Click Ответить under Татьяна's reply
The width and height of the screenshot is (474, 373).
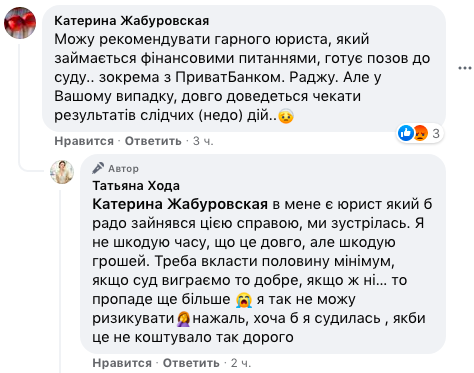pos(191,363)
